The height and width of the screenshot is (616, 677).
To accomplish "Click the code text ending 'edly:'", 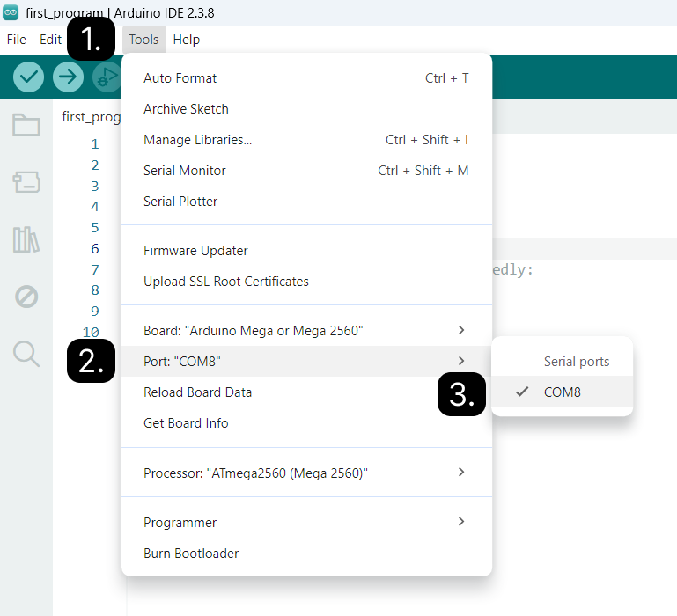I will click(513, 270).
